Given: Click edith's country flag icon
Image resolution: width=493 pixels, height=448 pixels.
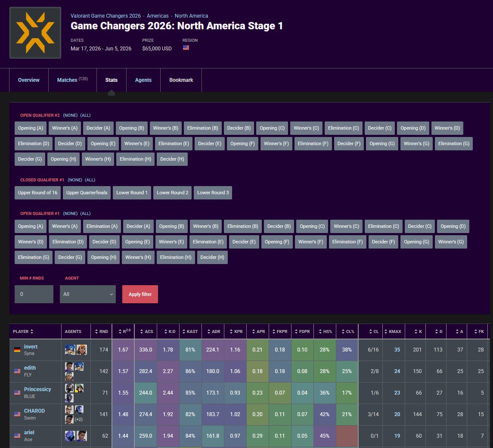Looking at the screenshot, I should point(17,371).
